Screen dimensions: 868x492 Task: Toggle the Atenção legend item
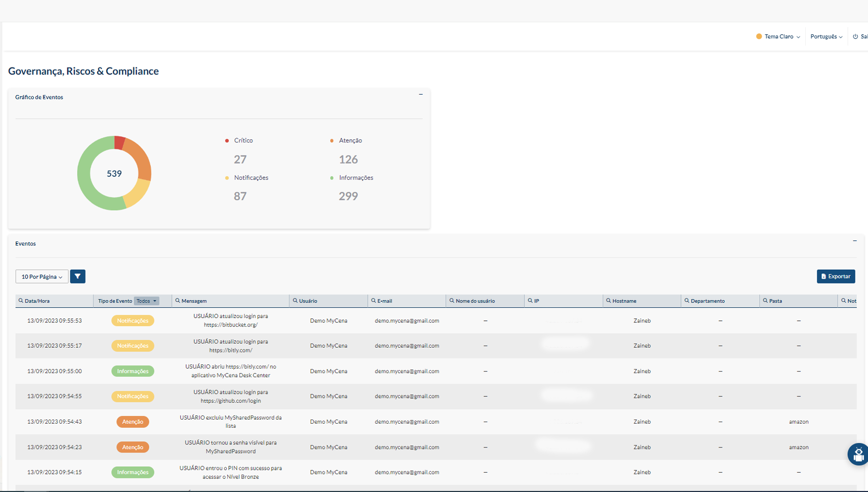(346, 140)
